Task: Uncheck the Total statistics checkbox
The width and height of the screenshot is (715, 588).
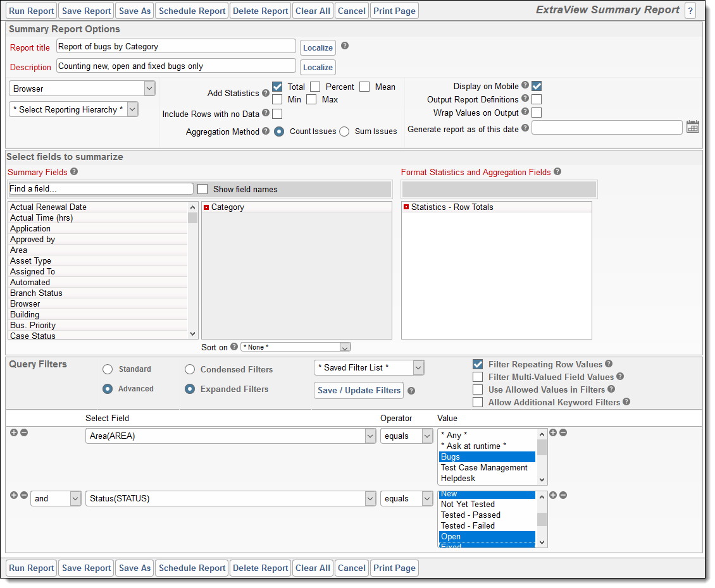Action: tap(277, 87)
